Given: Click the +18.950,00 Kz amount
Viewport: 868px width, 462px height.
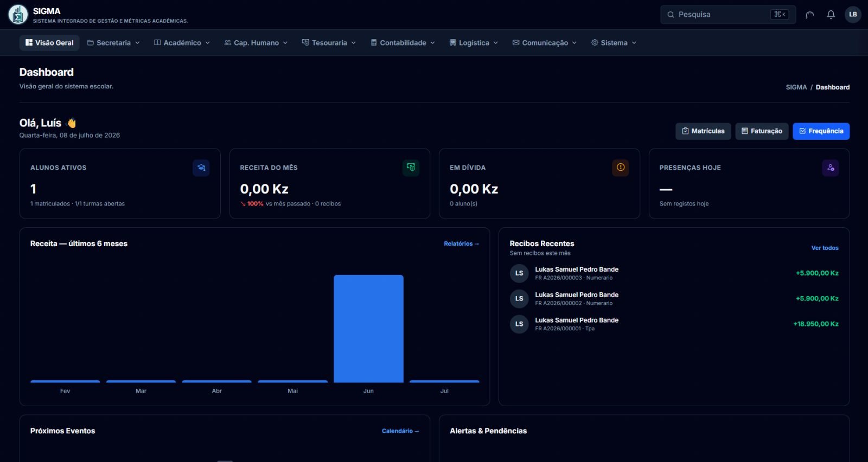Looking at the screenshot, I should click(x=815, y=324).
